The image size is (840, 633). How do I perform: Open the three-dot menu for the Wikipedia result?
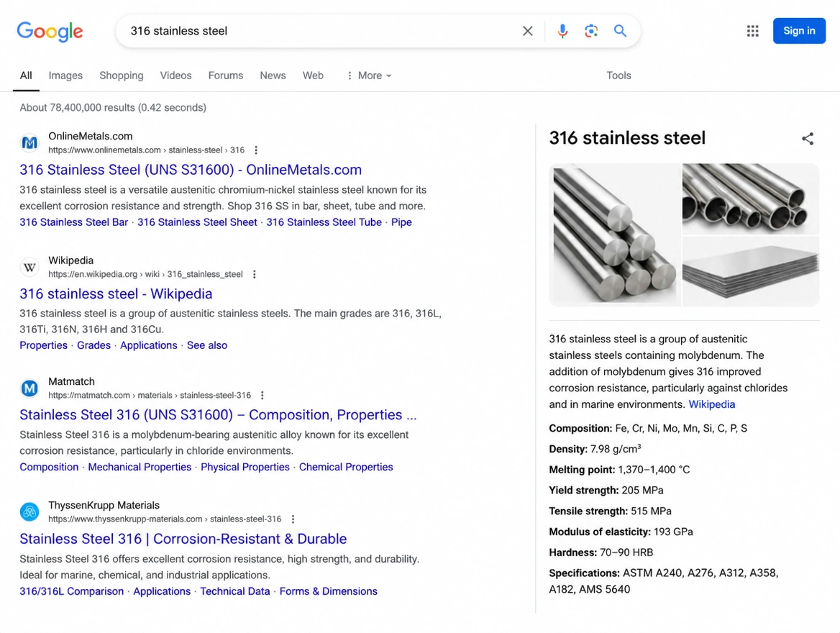255,275
